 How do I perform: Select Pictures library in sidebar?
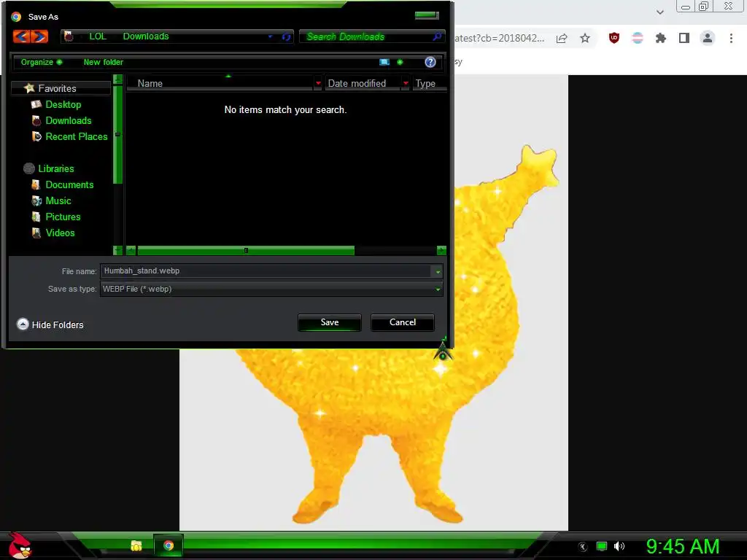coord(63,217)
